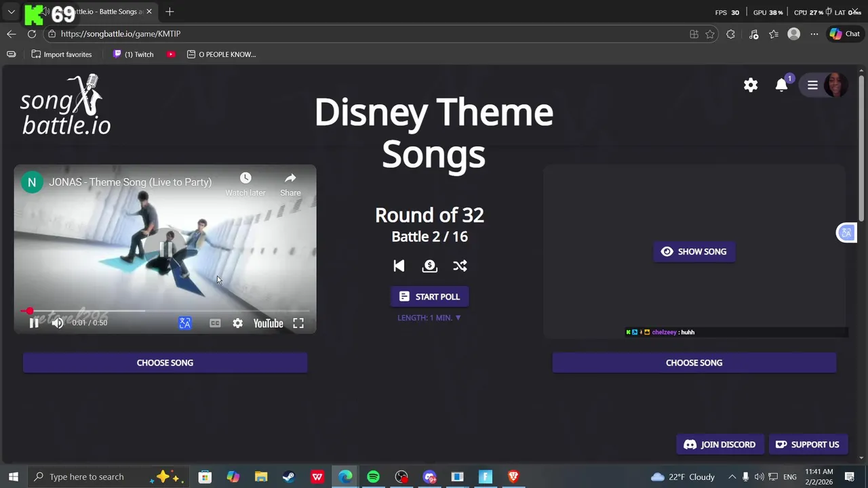Add page to favorites with star
This screenshot has width=868, height=488.
[710, 34]
